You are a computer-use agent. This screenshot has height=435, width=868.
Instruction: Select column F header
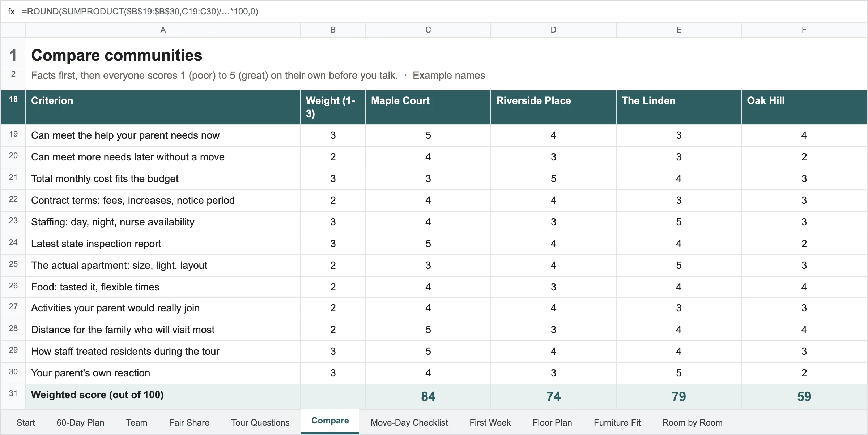[804, 30]
